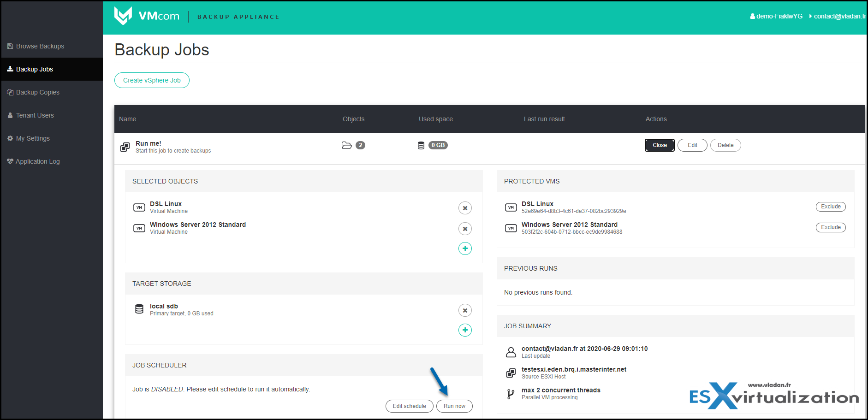Click the objects folder icon
Image resolution: width=868 pixels, height=420 pixels.
346,145
